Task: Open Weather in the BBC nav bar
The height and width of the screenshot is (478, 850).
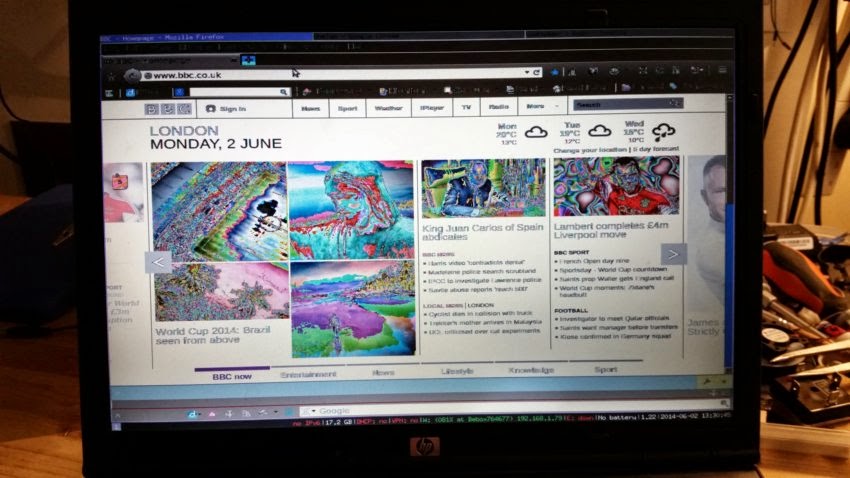Action: [389, 108]
